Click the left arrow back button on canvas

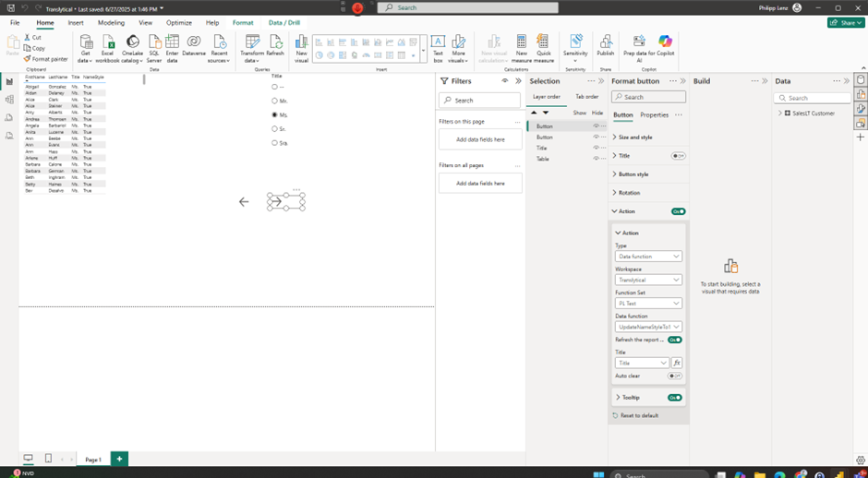[x=244, y=201]
